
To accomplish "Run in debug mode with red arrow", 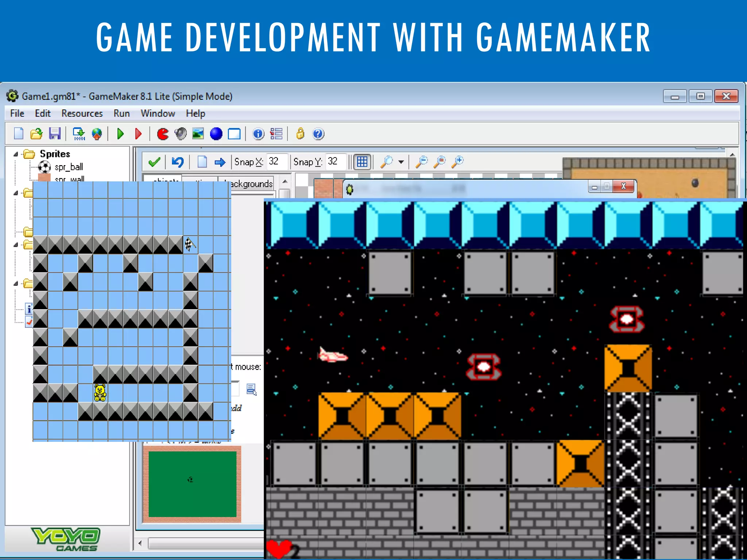I will pyautogui.click(x=138, y=134).
